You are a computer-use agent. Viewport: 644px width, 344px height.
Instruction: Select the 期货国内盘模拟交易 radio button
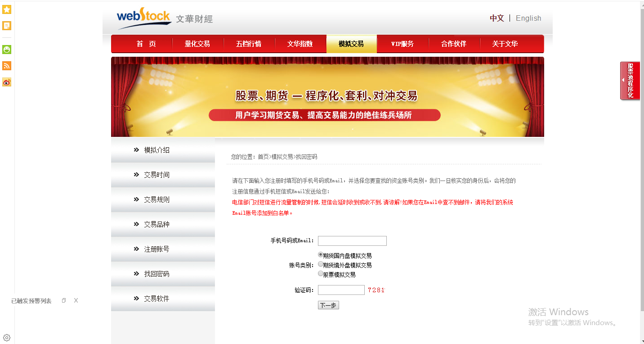coord(321,255)
